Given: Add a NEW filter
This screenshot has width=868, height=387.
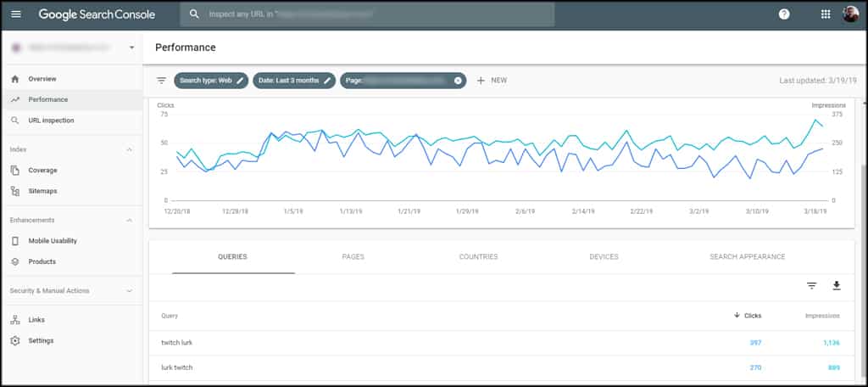Looking at the screenshot, I should coord(492,81).
